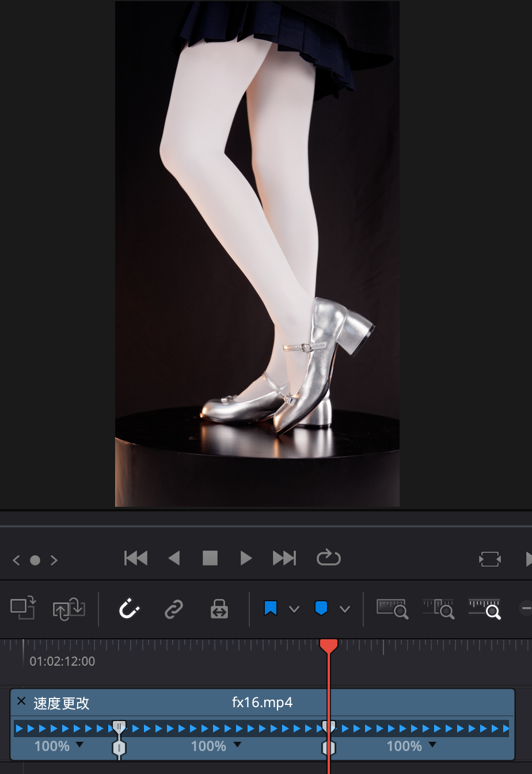
Task: Stop playback with the square button
Action: [210, 558]
